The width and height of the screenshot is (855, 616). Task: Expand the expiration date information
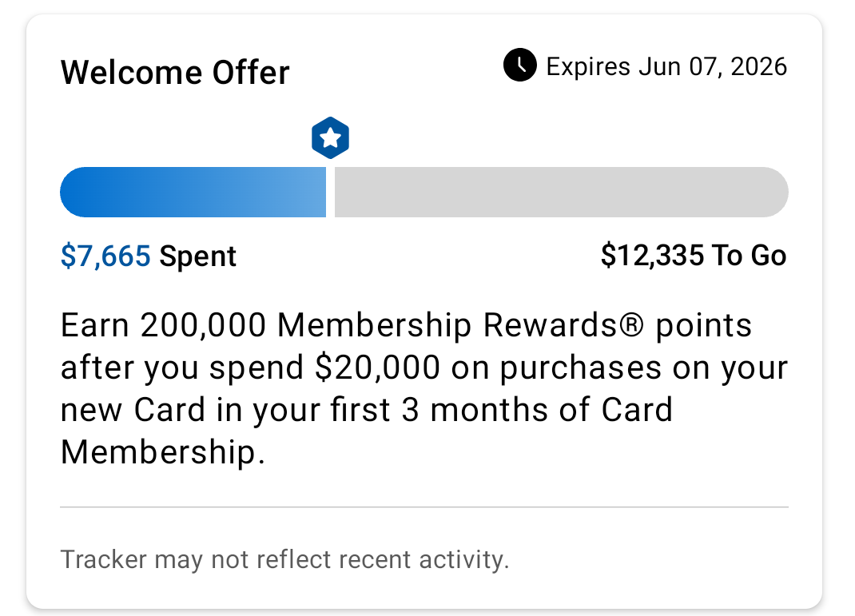tap(666, 66)
